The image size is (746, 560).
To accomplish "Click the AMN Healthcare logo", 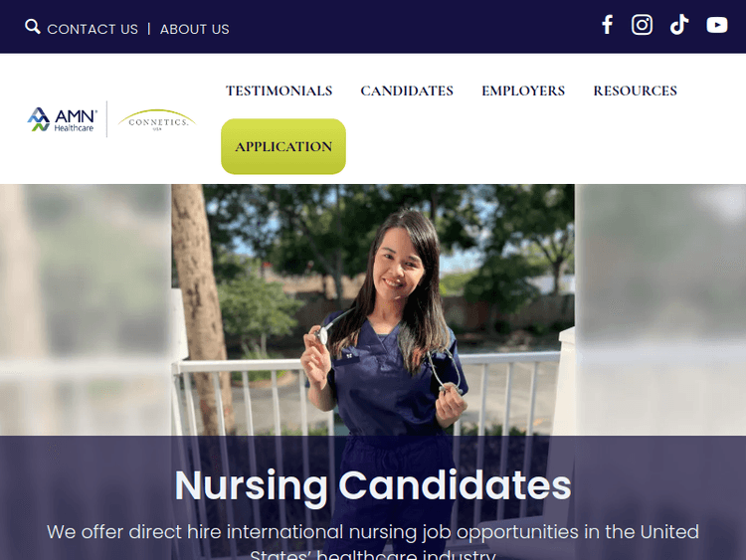I will coord(62,119).
